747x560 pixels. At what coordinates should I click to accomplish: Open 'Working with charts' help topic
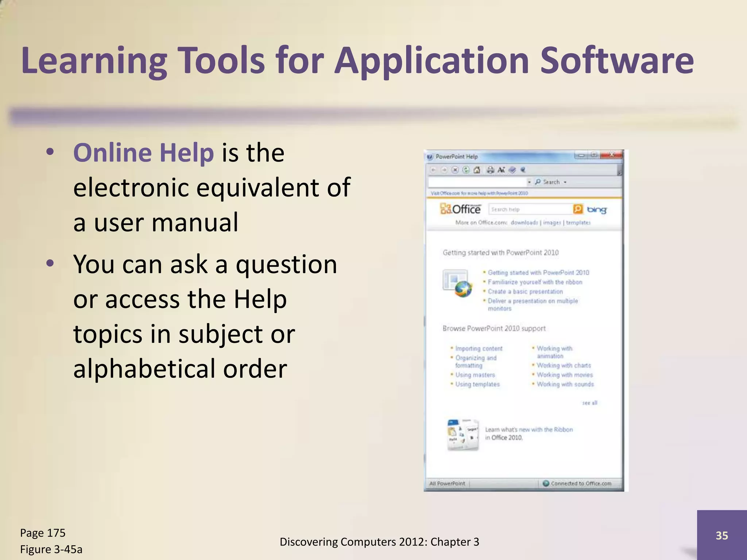(564, 365)
